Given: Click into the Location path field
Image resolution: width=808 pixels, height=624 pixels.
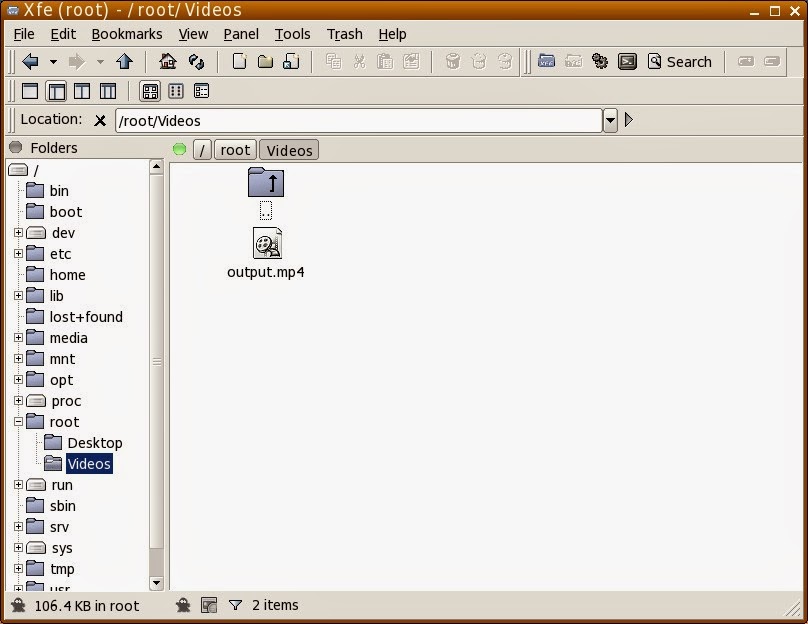Looking at the screenshot, I should [x=359, y=121].
